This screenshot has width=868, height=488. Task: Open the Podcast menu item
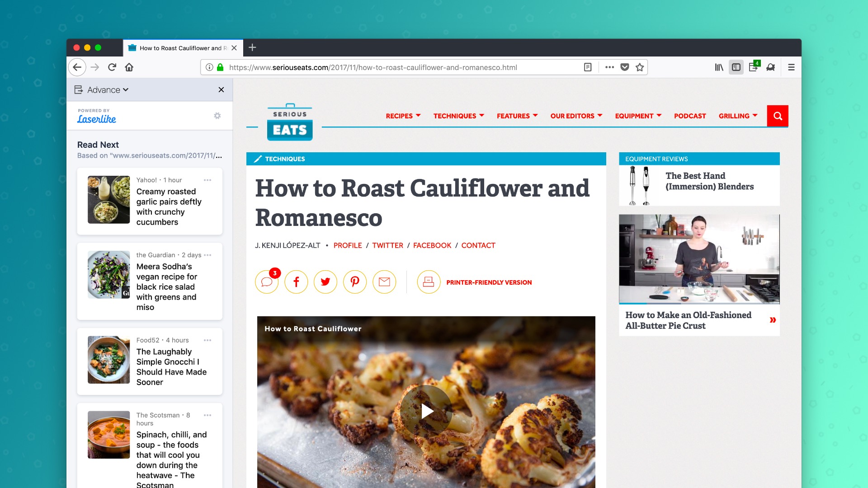pyautogui.click(x=690, y=116)
